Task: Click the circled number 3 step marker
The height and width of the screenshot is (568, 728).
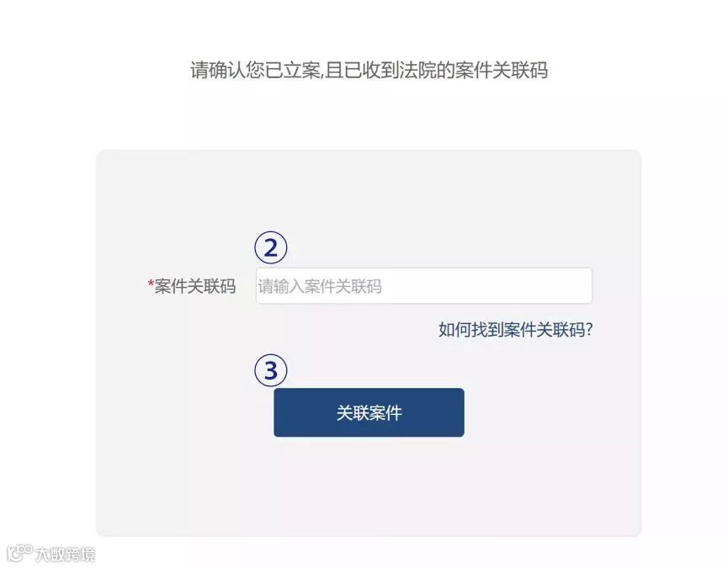Action: point(271,370)
